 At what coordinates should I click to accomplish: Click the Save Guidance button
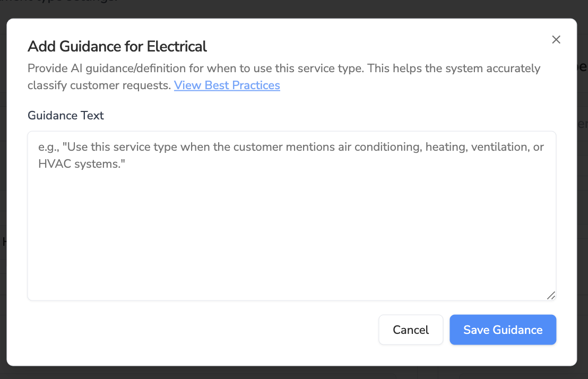pyautogui.click(x=503, y=330)
